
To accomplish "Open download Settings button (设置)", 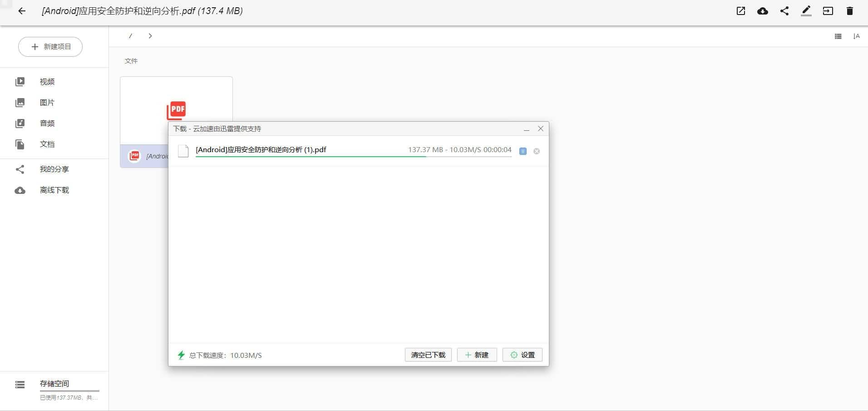I will [x=523, y=355].
